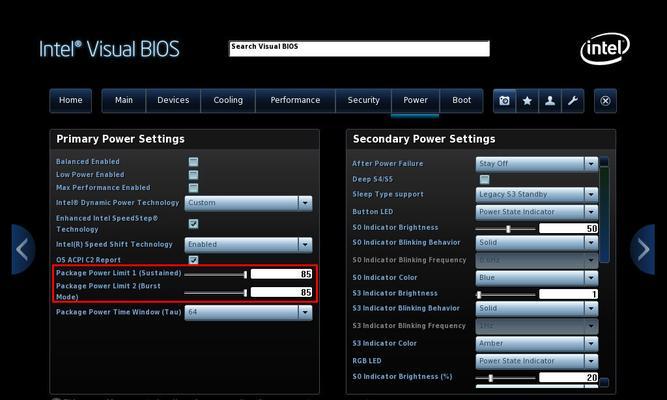Open Intel Speed Shift Technology dropdown

coord(248,245)
